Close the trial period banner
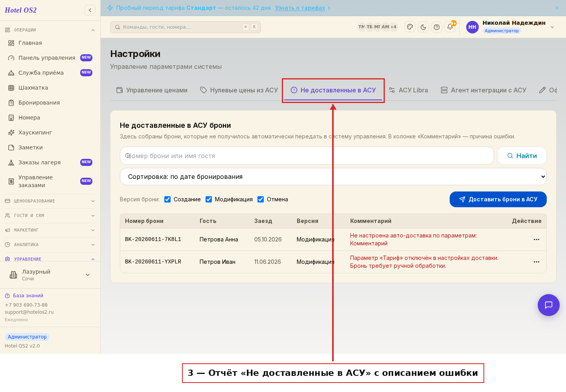Viewport: 566px width, 392px height. point(557,8)
